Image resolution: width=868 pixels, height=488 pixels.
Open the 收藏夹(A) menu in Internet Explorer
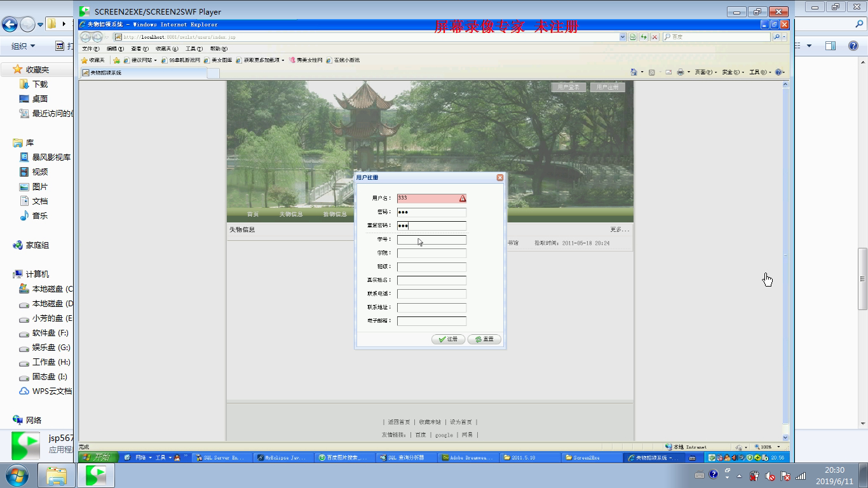[167, 48]
